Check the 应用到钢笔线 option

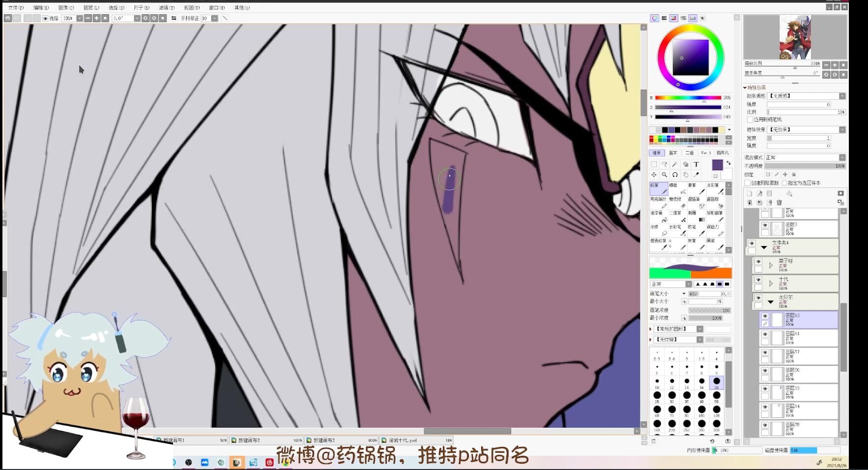coord(750,119)
